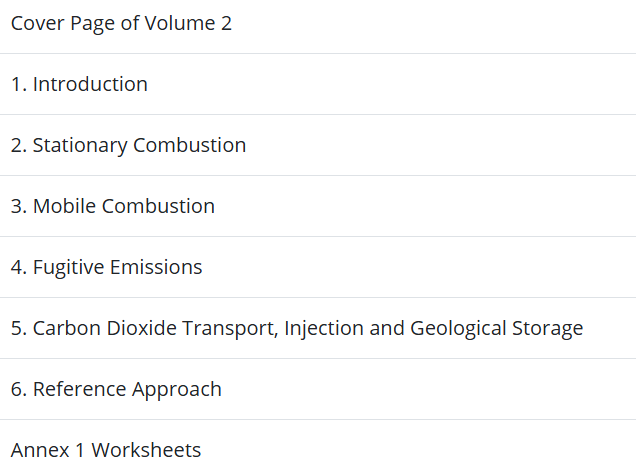Open Carbon Dioxide Transport, Injection and Geological Storage
The width and height of the screenshot is (636, 473).
click(x=296, y=328)
